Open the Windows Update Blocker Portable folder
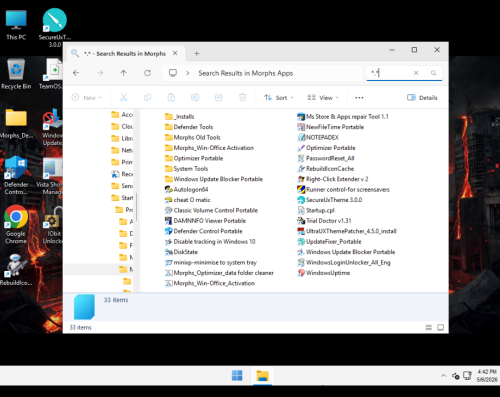This screenshot has width=500, height=397. point(214,179)
